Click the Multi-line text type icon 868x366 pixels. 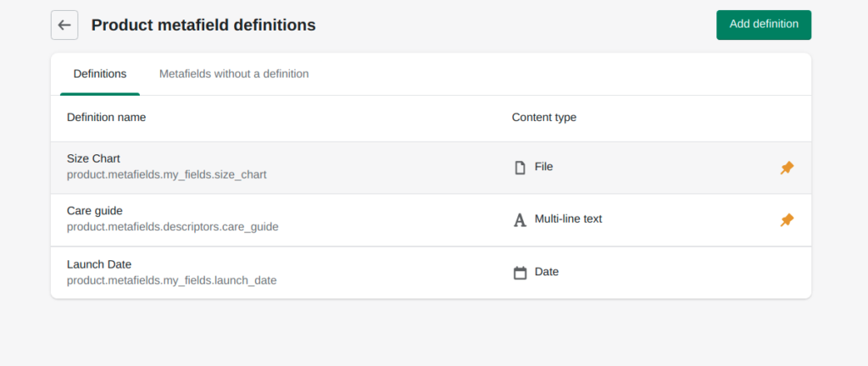pos(520,220)
